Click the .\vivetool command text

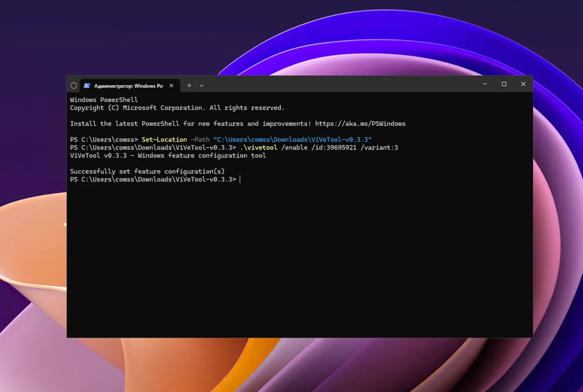coord(259,148)
